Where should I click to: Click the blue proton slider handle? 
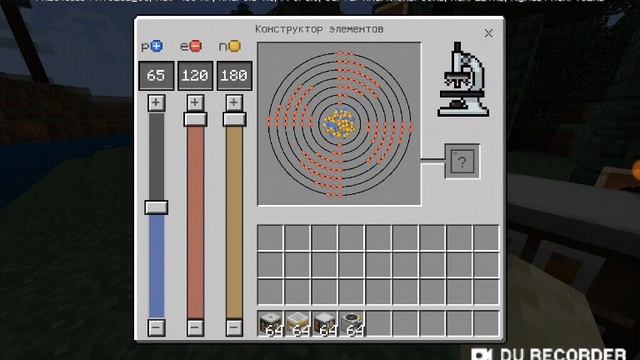[x=156, y=207]
